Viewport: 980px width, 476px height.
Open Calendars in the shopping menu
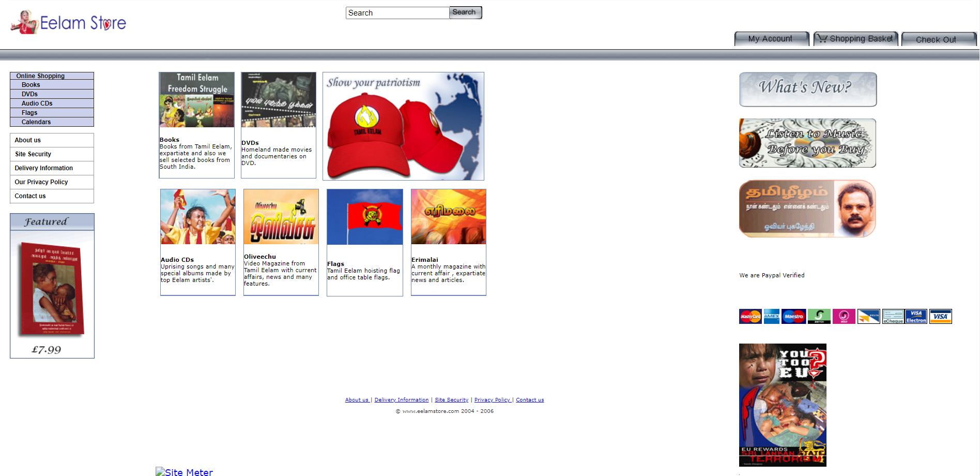click(36, 122)
